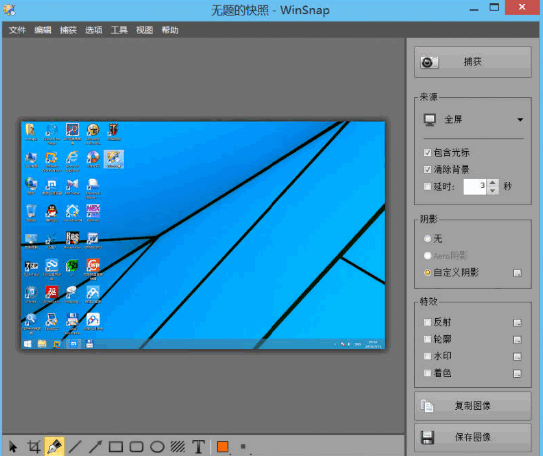
Task: Select the Ellipse shape tool
Action: pyautogui.click(x=157, y=447)
